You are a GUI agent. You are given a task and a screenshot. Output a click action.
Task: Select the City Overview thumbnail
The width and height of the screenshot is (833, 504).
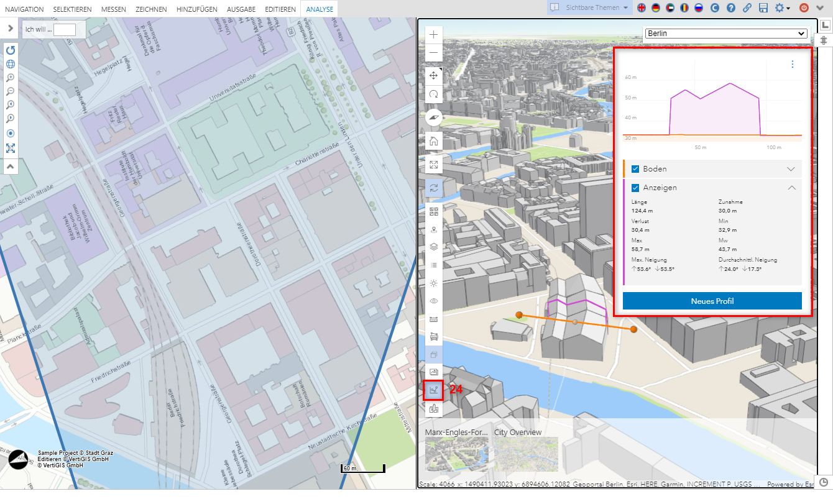526,454
